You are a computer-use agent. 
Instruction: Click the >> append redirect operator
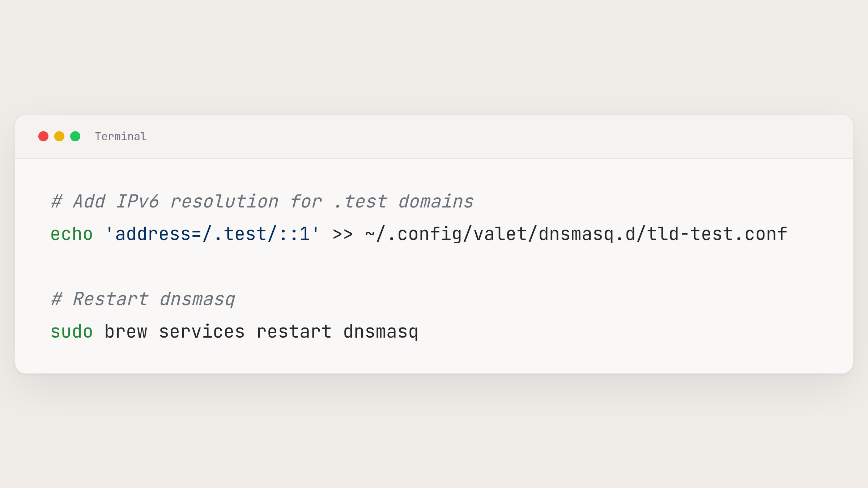[x=342, y=234]
